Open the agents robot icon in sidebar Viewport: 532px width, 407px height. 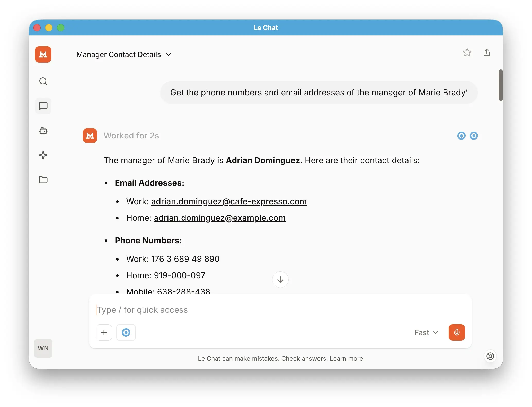[x=43, y=131]
